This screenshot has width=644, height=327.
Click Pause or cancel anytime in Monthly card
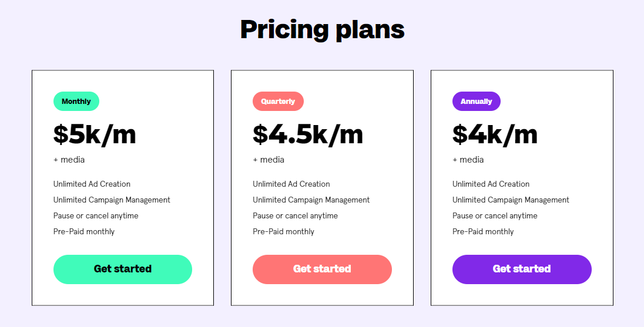tap(96, 216)
